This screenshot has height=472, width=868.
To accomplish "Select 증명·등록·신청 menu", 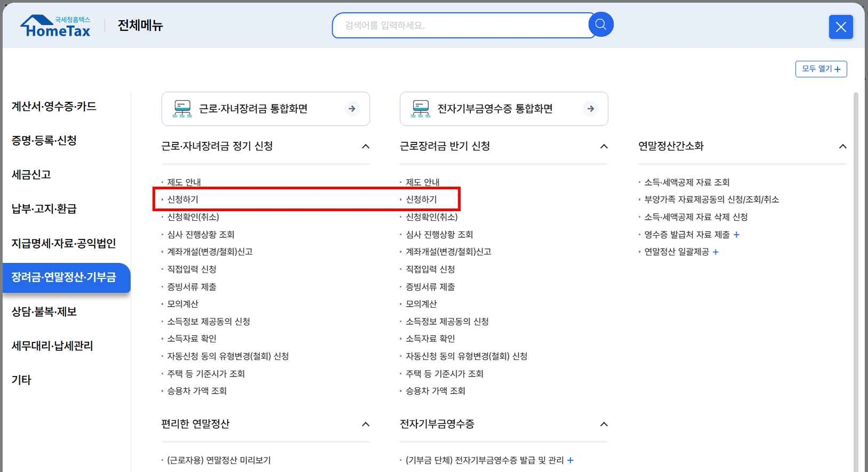I will point(44,140).
